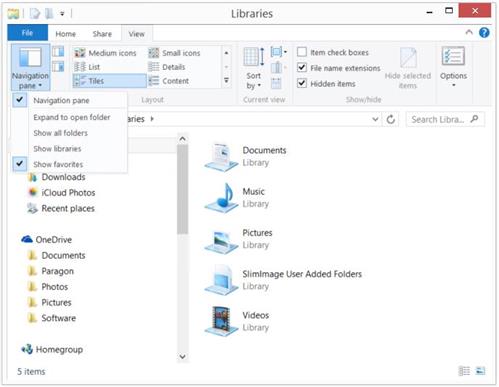Switch to Details layout

(x=167, y=67)
